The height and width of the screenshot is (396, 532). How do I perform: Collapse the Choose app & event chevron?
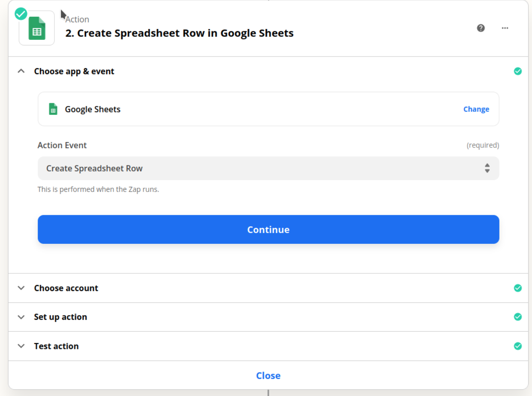pyautogui.click(x=21, y=71)
